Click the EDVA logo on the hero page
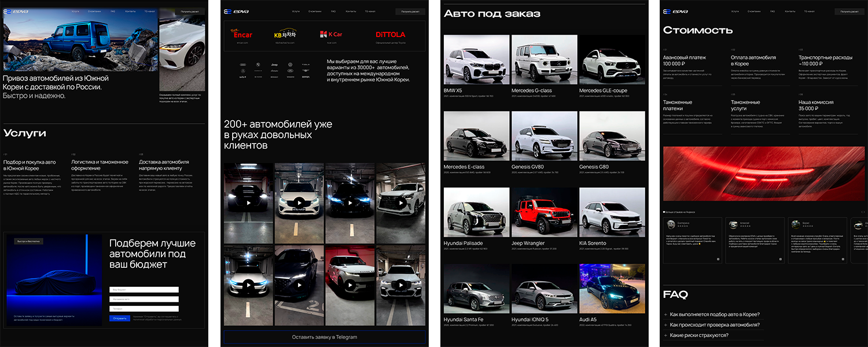Viewport: 868px width, 347px height. click(x=16, y=11)
